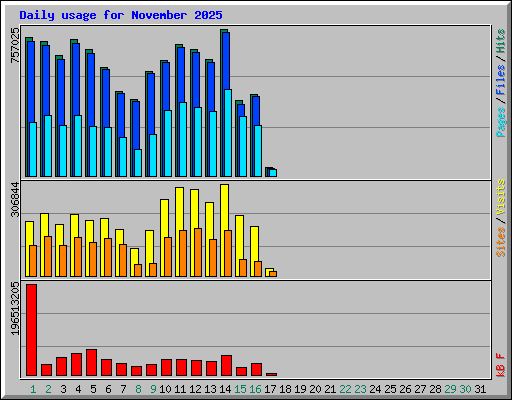
Task: Click day label 18 on x-axis
Action: point(285,389)
